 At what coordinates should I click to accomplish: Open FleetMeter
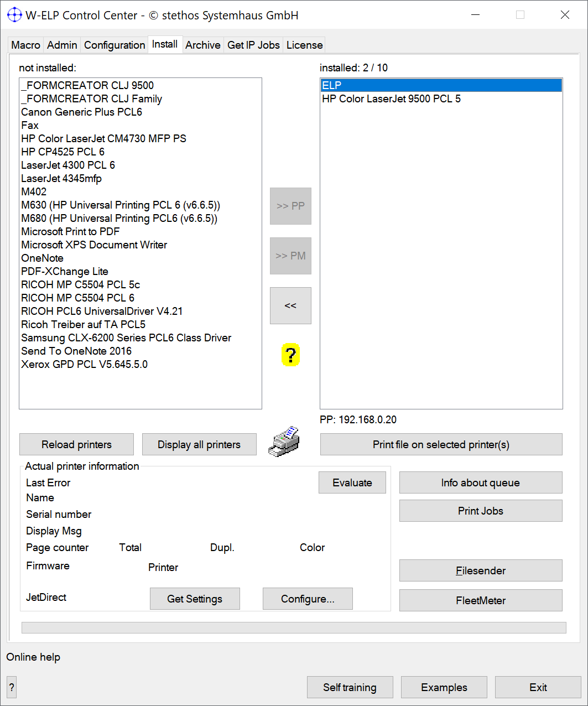click(x=481, y=600)
